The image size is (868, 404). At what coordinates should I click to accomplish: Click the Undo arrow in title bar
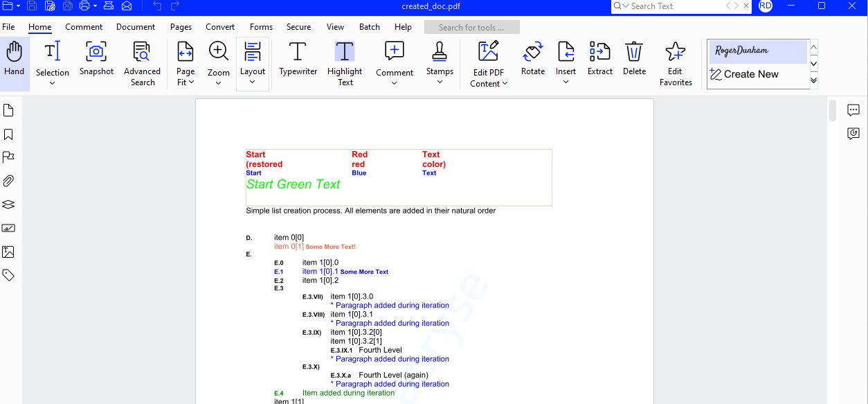[x=157, y=6]
